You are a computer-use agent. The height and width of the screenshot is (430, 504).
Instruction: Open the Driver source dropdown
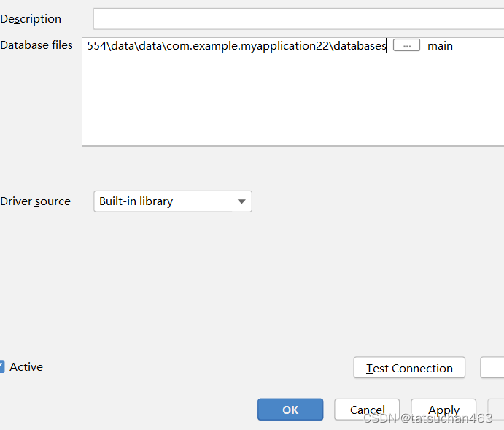173,201
